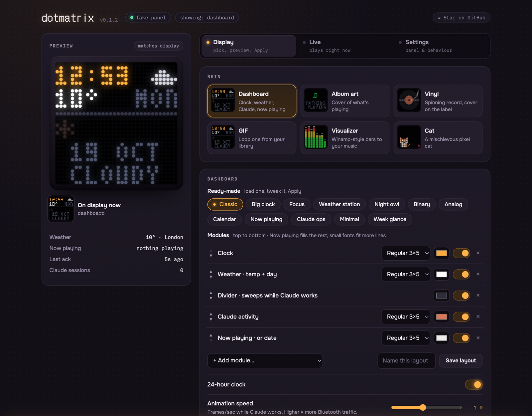This screenshot has width=532, height=416.
Task: Remove the Claude activity module
Action: (x=478, y=316)
